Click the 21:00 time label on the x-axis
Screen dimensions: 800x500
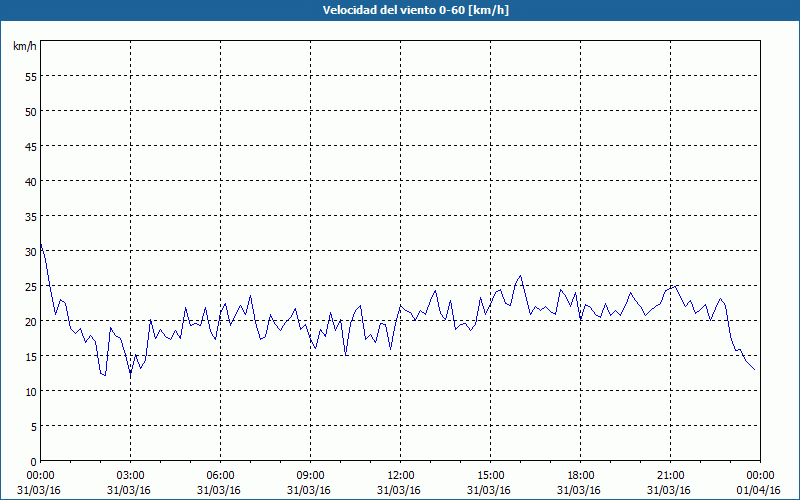click(670, 476)
